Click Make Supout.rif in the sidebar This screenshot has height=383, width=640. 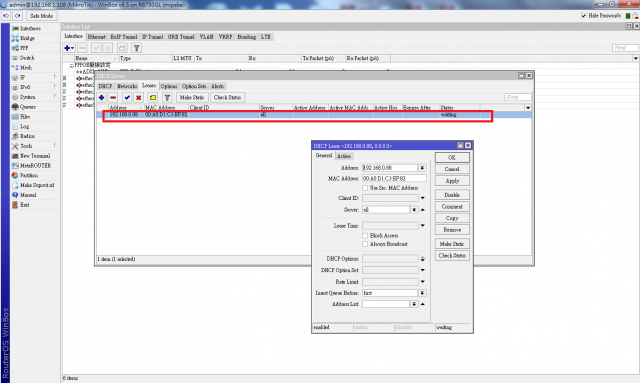pos(37,185)
